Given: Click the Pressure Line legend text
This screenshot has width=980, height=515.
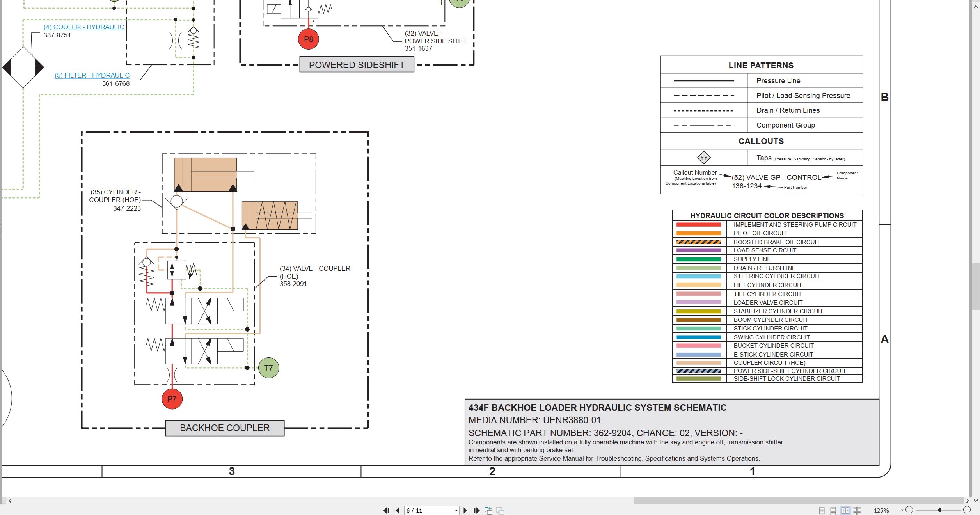Looking at the screenshot, I should [x=778, y=81].
